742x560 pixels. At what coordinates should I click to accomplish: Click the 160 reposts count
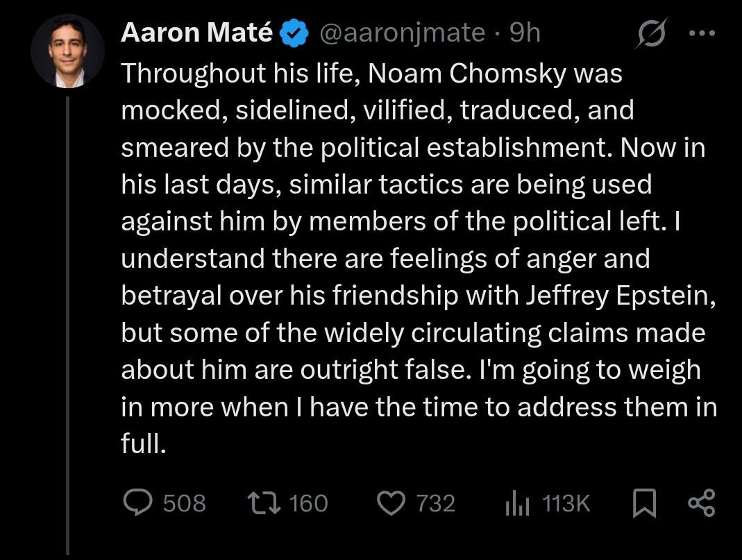308,503
